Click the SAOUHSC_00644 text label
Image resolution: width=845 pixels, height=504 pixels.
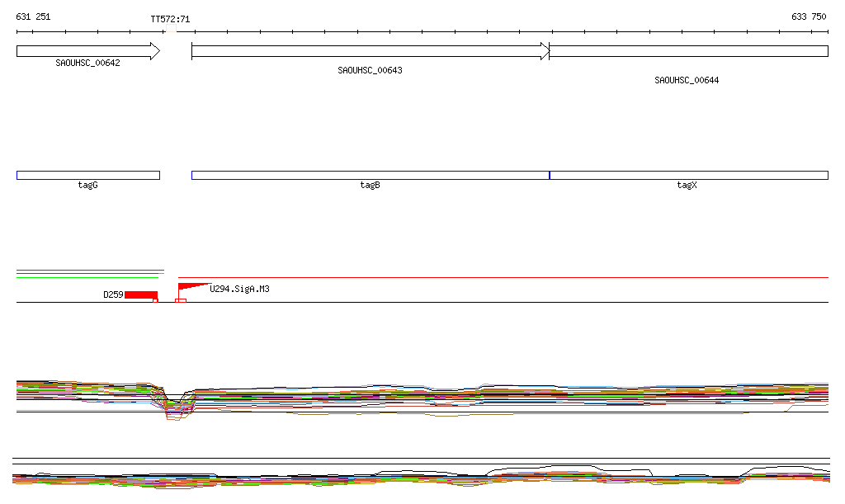pos(687,80)
